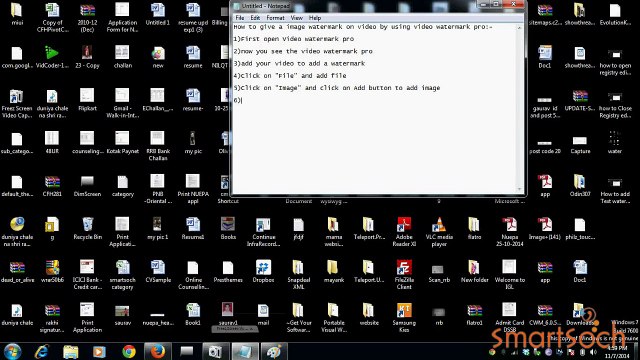Screen dimensions: 640x360
Task: Select the my pic 1 desktop icon
Action: coord(158,229)
